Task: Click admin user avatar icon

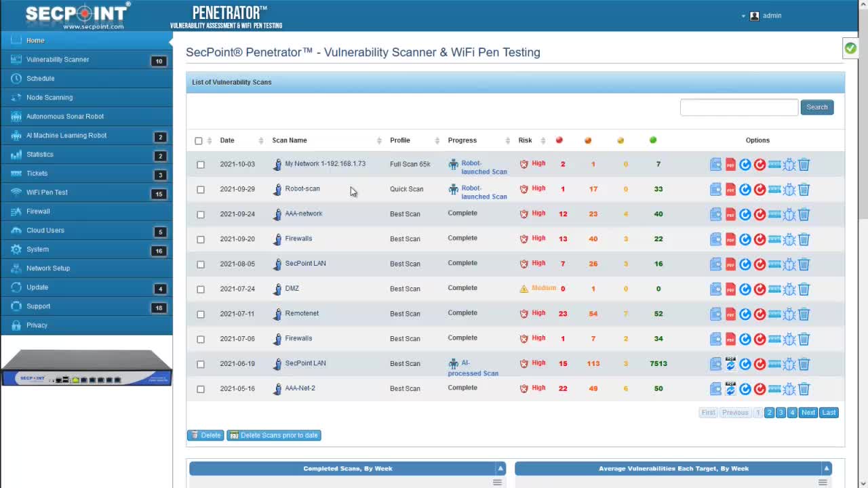Action: tap(754, 16)
